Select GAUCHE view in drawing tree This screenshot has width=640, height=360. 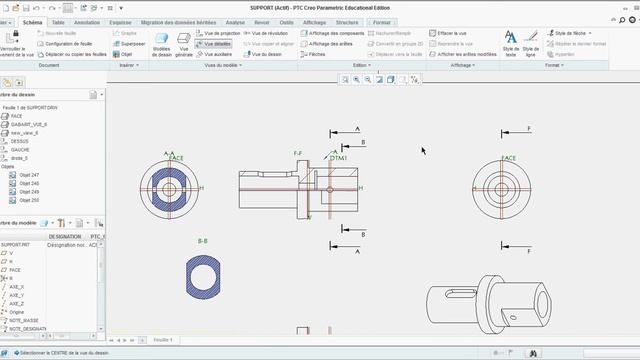coord(20,150)
